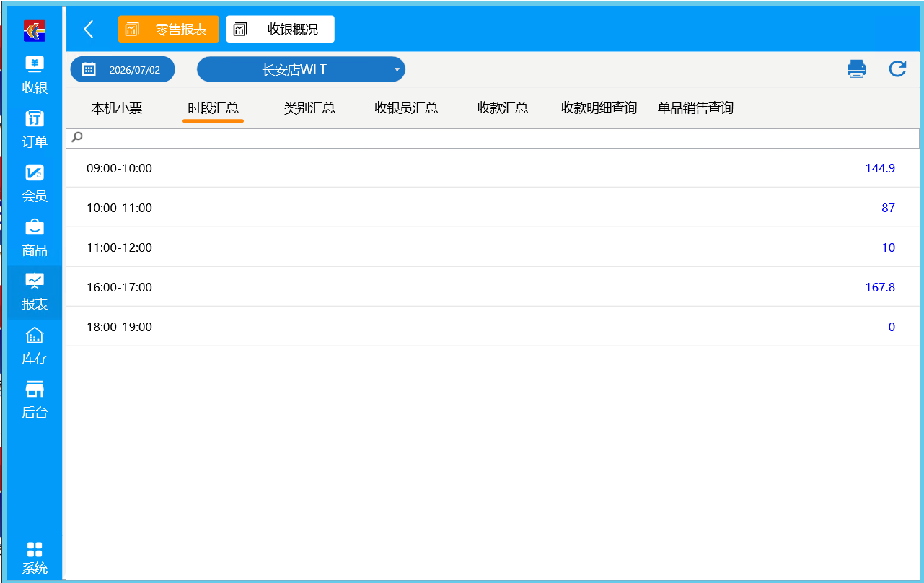
Task: Click the 0 amount for 18:00-19:00
Action: [892, 327]
